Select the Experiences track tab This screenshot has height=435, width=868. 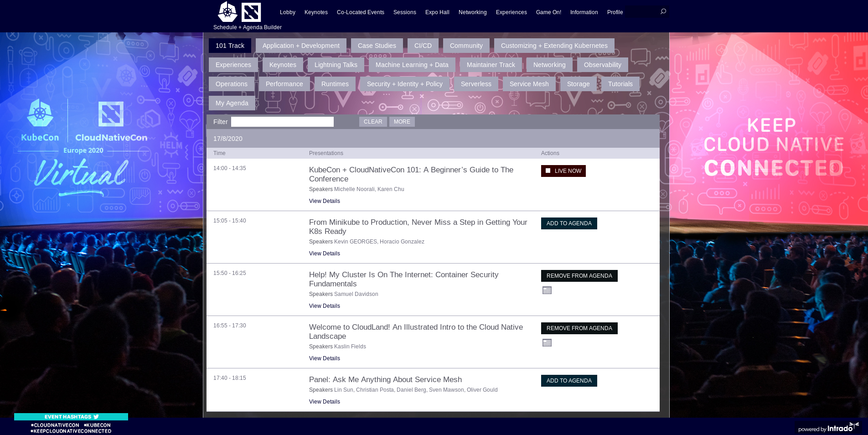233,65
